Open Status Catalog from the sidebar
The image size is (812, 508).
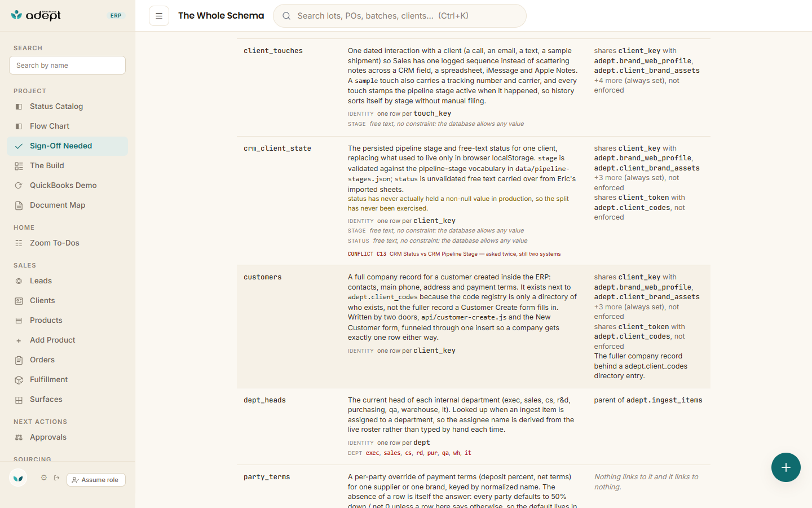[x=68, y=106]
